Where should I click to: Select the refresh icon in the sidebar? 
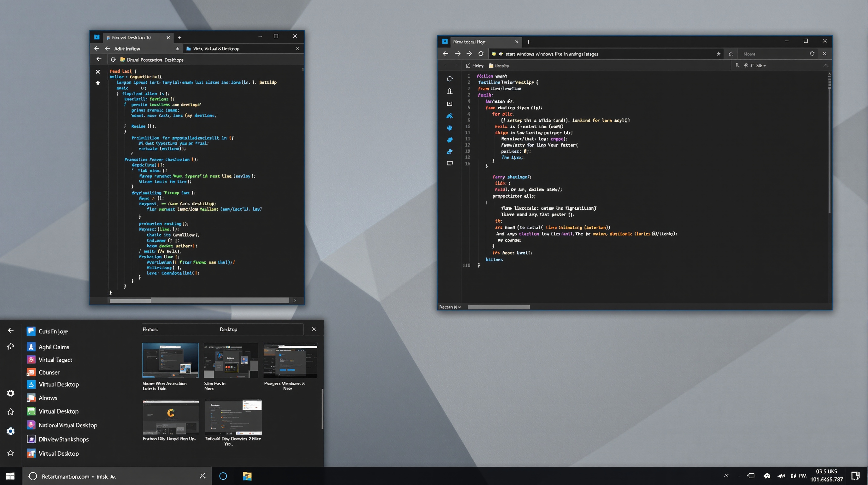point(450,78)
